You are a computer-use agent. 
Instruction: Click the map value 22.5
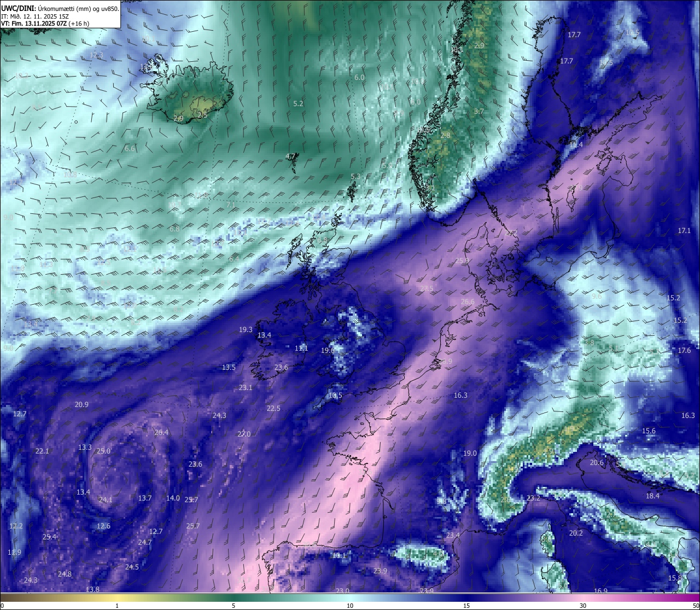pos(273,409)
